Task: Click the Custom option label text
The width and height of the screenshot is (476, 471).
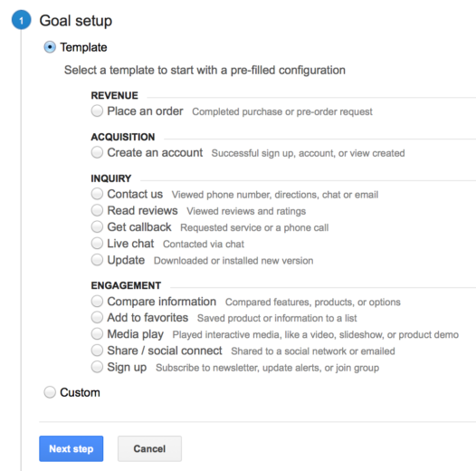Action: coord(81,392)
